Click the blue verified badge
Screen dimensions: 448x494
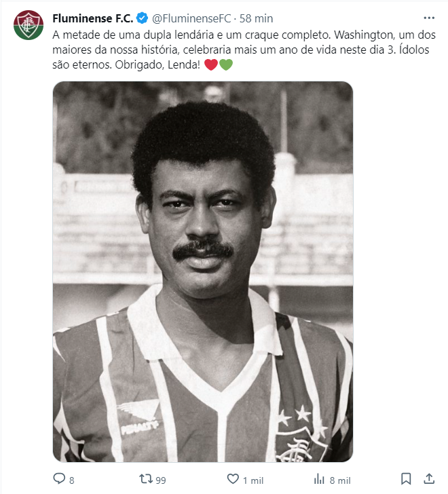pyautogui.click(x=142, y=18)
